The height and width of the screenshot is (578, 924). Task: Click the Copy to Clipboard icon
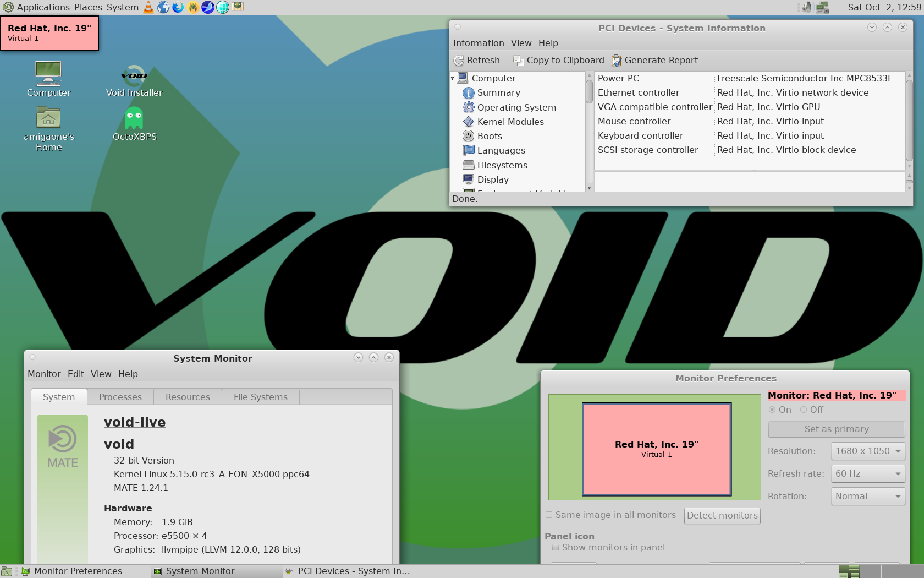518,61
